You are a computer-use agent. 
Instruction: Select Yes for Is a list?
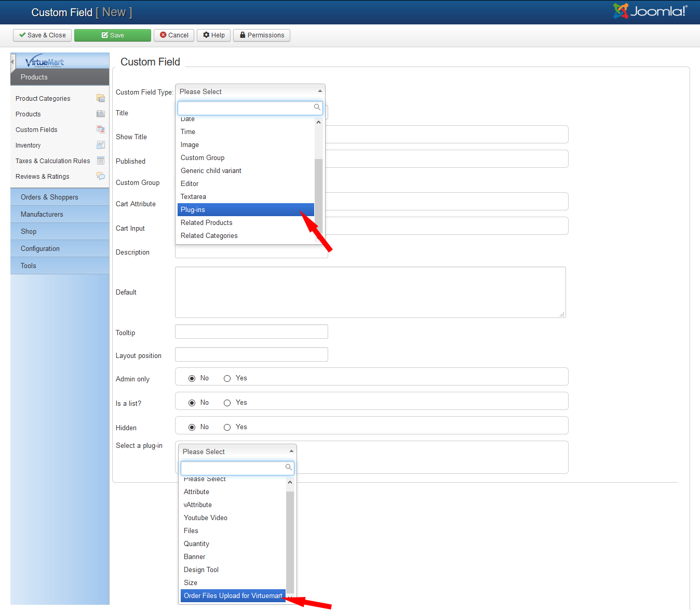227,403
